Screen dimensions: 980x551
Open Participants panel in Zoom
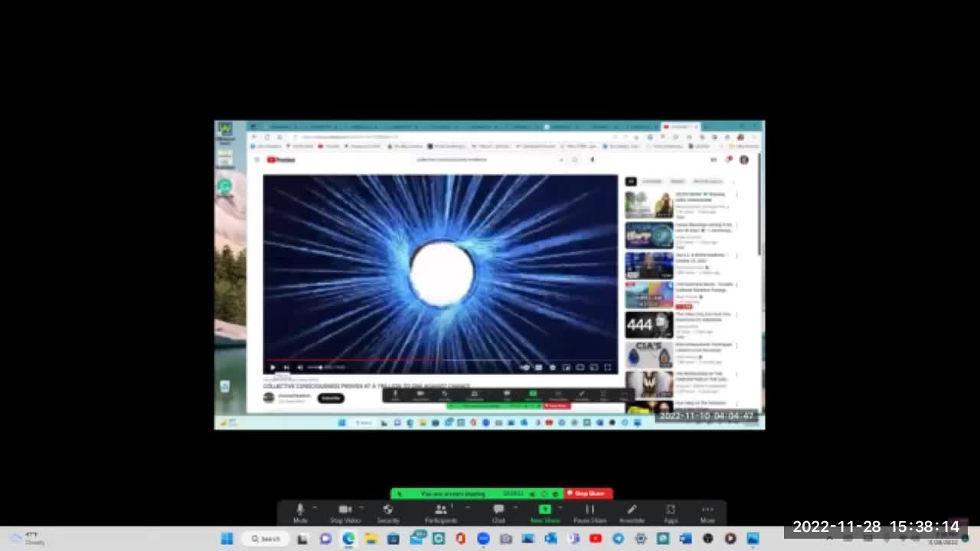tap(441, 513)
